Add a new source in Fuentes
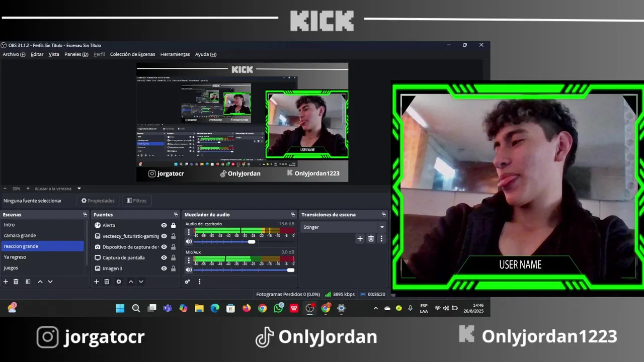This screenshot has height=362, width=644. [96, 282]
